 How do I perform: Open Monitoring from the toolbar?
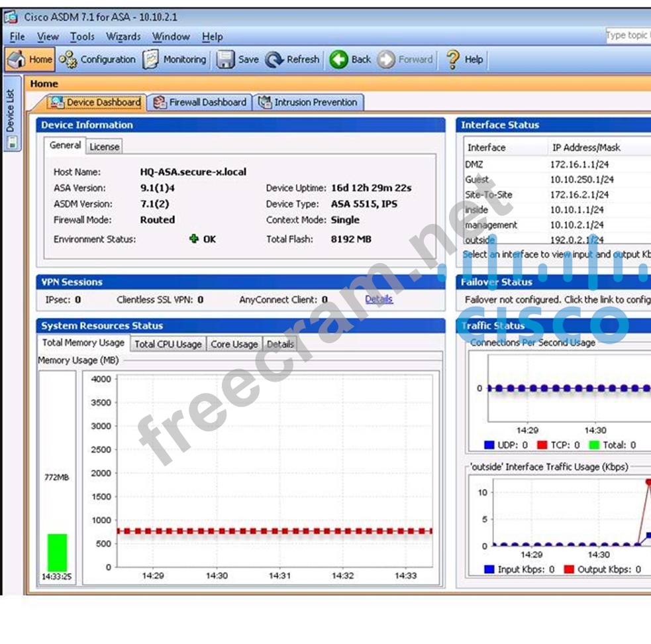tap(152, 60)
